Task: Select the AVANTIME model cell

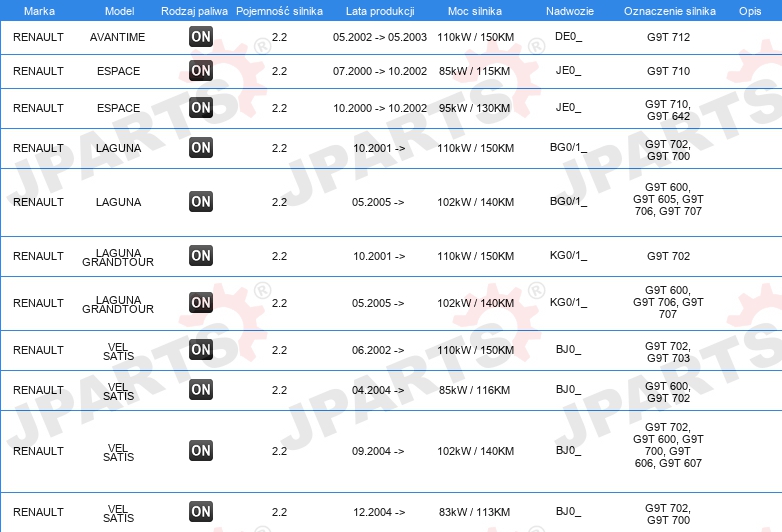Action: pyautogui.click(x=118, y=37)
